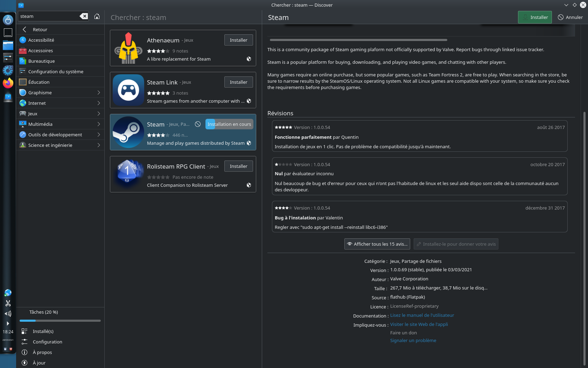Click the Rolisteam RPG Client title
This screenshot has width=588, height=368.
[x=176, y=166]
